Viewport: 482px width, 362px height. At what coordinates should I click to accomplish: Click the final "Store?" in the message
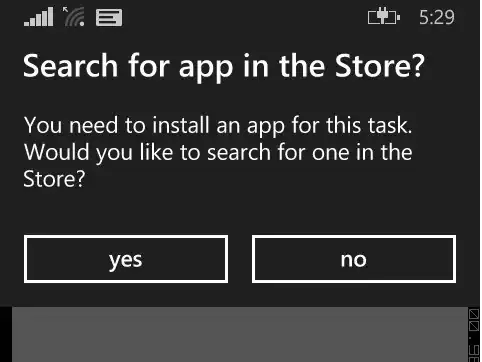(54, 179)
